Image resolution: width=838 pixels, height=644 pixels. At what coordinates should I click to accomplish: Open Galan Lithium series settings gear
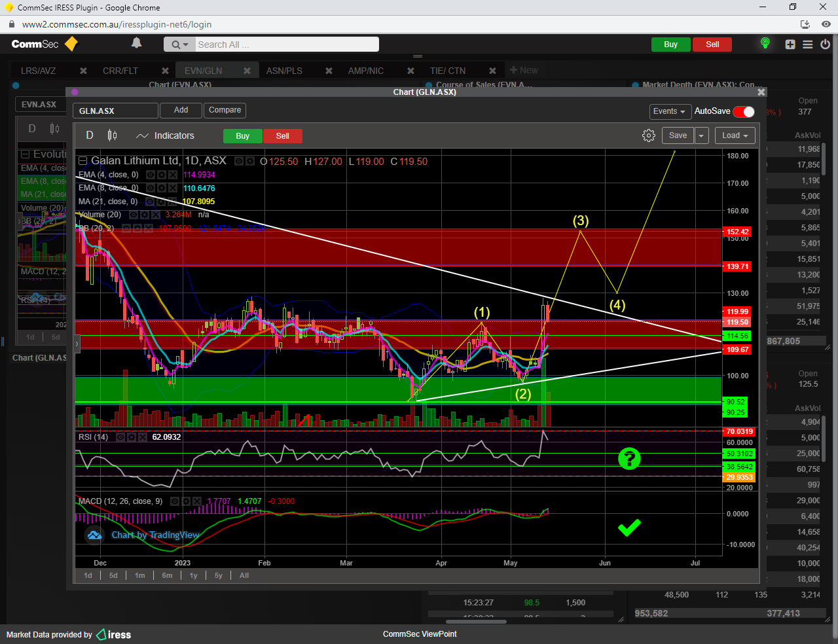(x=250, y=161)
